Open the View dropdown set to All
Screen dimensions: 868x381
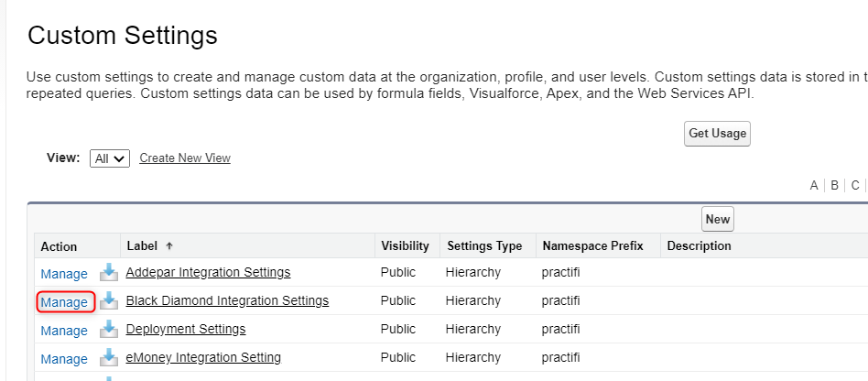tap(110, 158)
